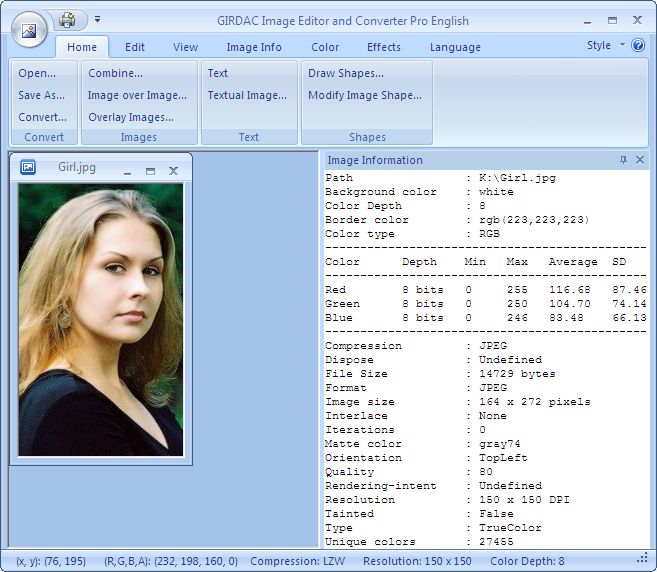The height and width of the screenshot is (572, 657).
Task: Click the Quality value 80
Action: click(x=486, y=471)
